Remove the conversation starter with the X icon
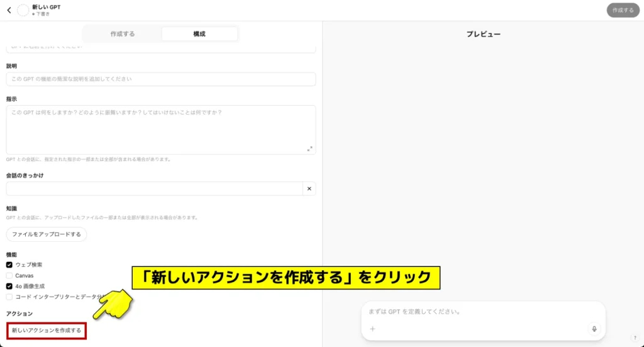 309,189
